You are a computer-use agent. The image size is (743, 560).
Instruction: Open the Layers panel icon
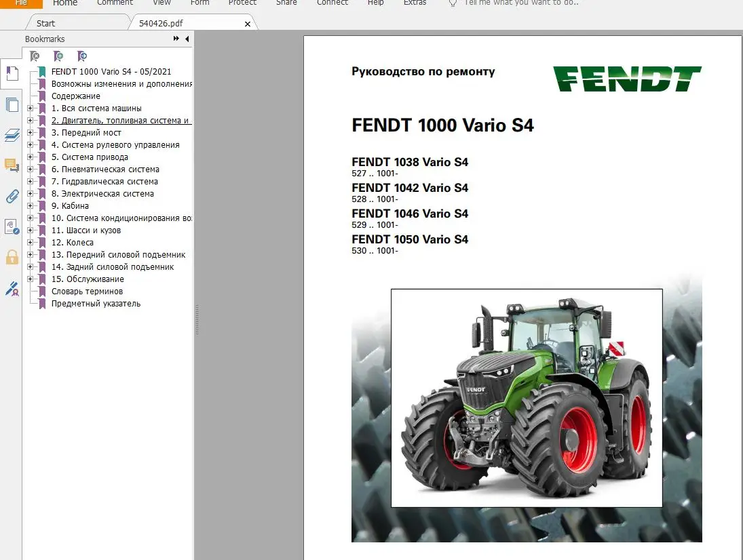click(12, 135)
